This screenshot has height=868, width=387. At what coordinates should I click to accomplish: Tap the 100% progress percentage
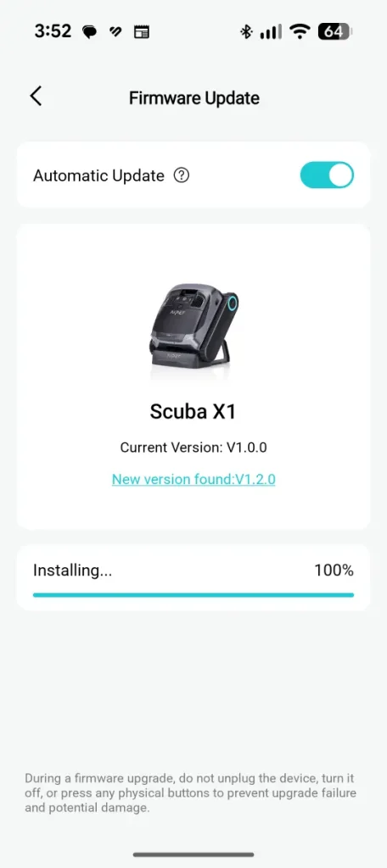click(334, 570)
